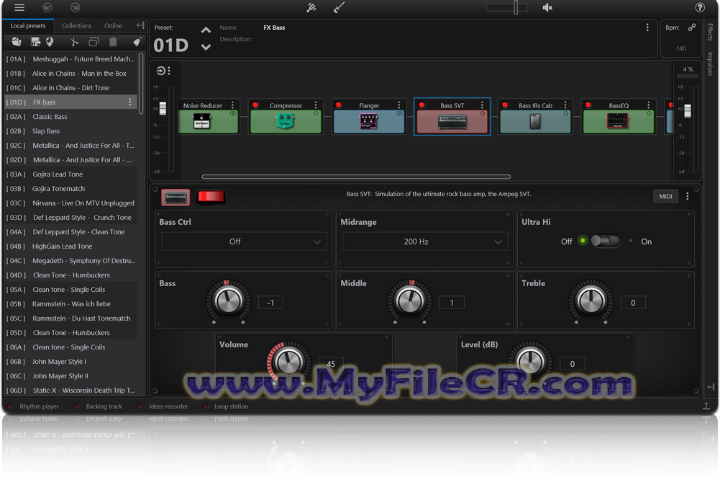Step to next preset with down chevron
The width and height of the screenshot is (720, 480).
coord(206,48)
